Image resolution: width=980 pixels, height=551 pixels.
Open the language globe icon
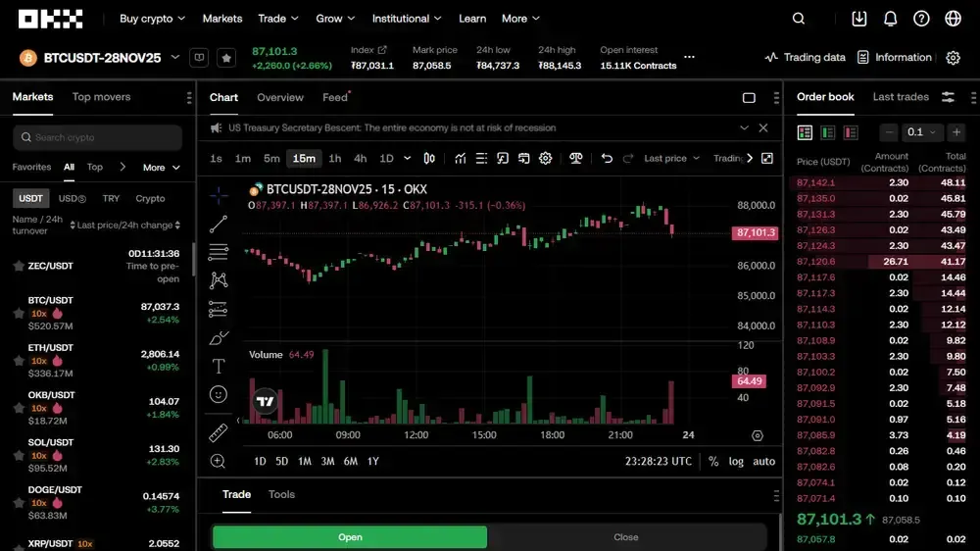tap(953, 19)
